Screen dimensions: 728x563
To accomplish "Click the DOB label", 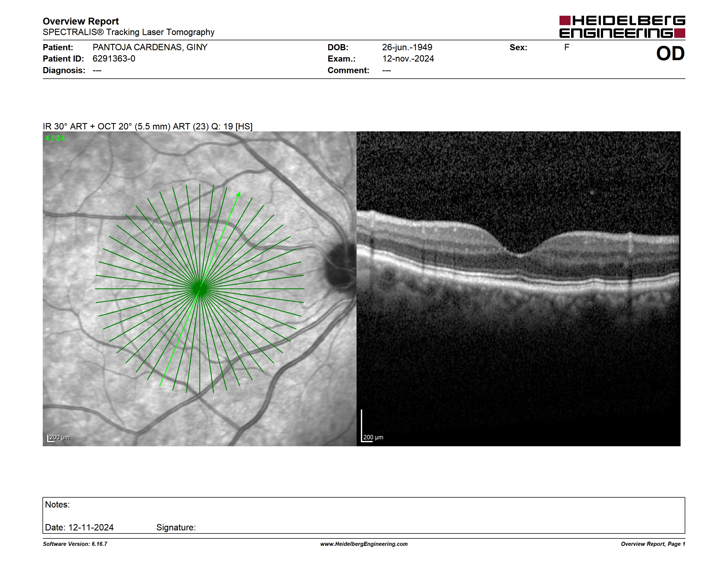I will coord(338,47).
